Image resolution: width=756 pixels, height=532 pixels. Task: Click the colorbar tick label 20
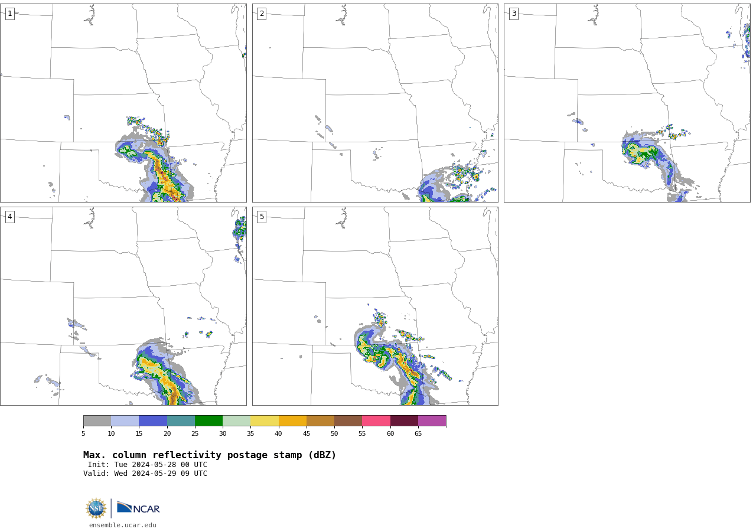(167, 433)
